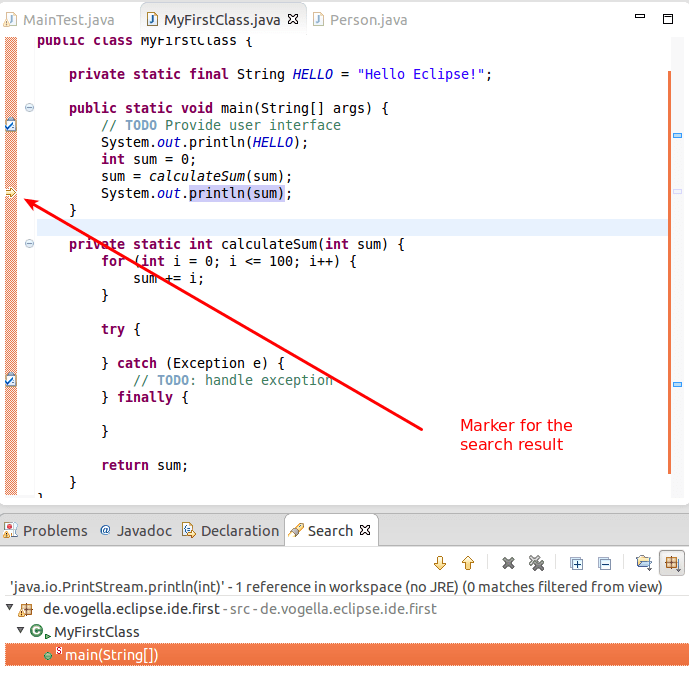Click the 'return sum;' statement
689x674 pixels.
tap(145, 465)
